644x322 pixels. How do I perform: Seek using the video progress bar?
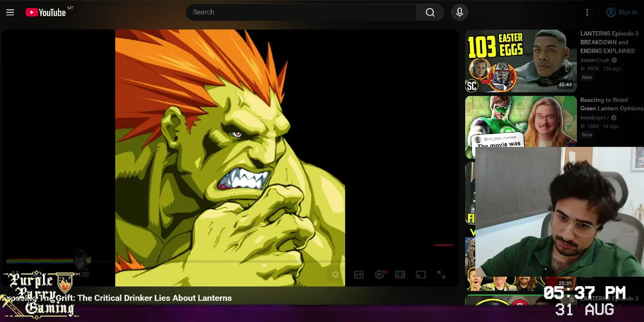point(229,261)
